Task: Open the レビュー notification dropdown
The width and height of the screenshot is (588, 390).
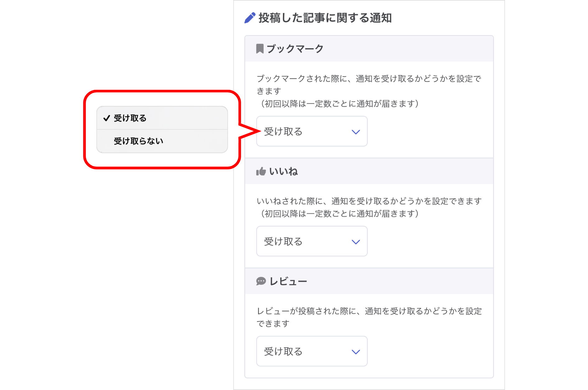Action: (x=311, y=351)
